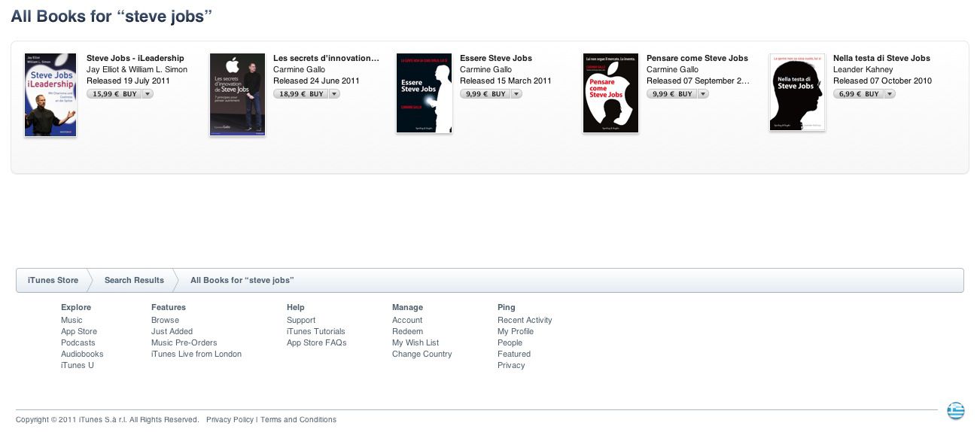
Task: Expand dropdown arrow for Pensare come Steve Jobs
Action: (x=703, y=94)
